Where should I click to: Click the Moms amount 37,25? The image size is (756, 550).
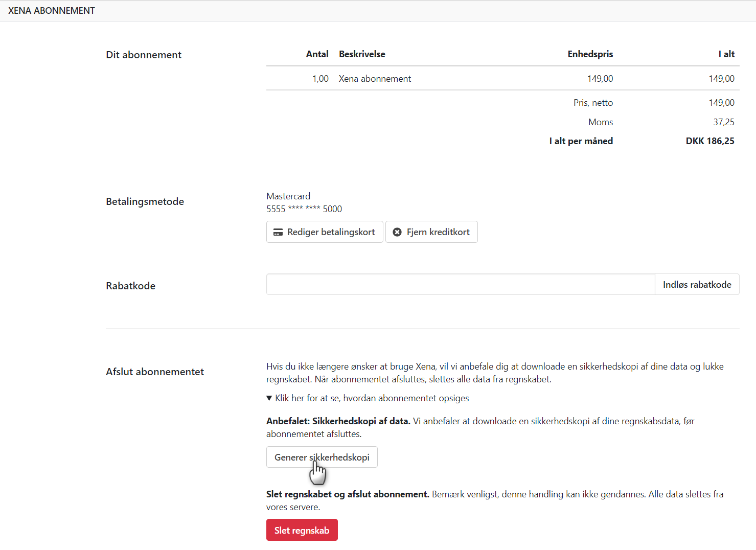tap(723, 122)
